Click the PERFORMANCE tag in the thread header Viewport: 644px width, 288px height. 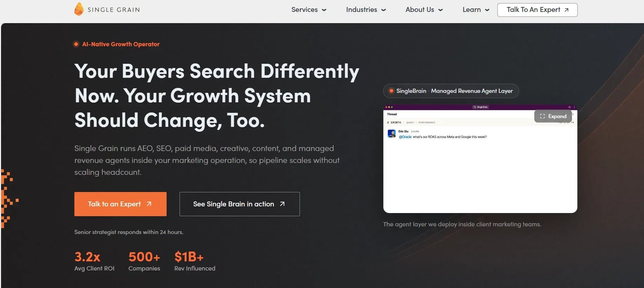(x=427, y=123)
